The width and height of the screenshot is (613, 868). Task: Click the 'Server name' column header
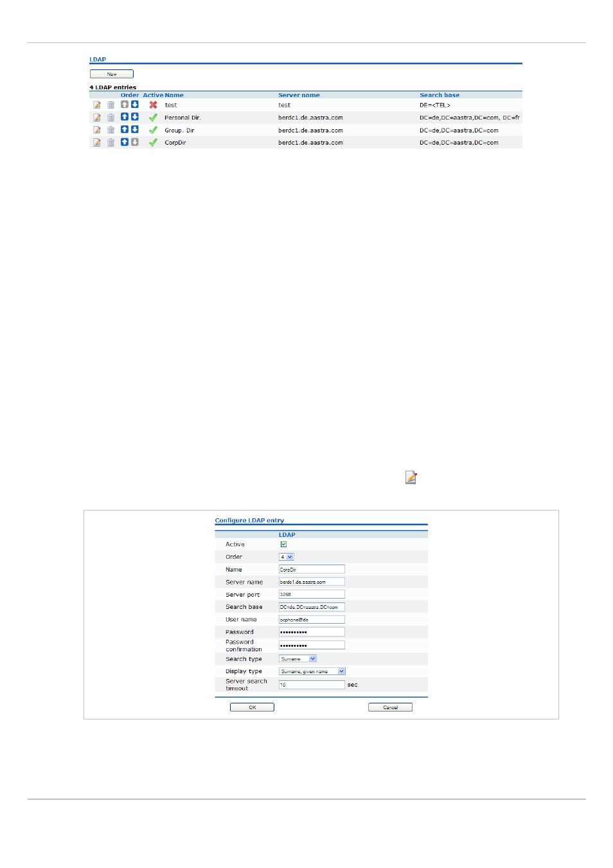point(299,95)
